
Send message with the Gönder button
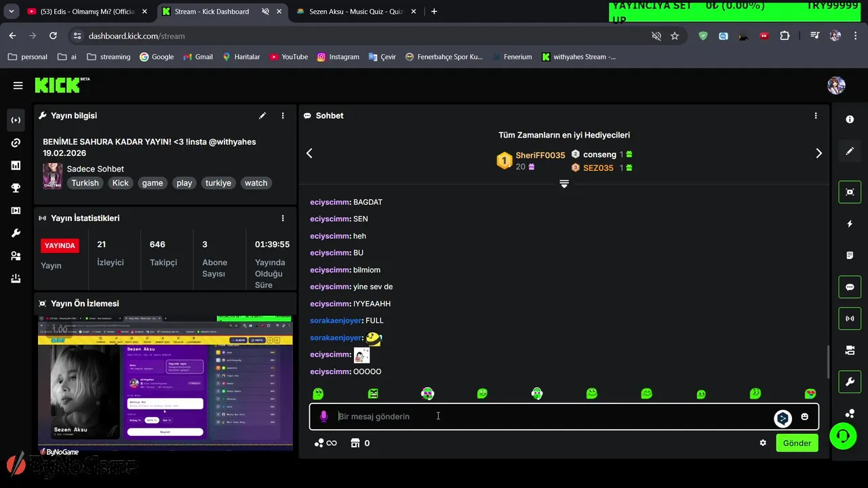click(797, 443)
